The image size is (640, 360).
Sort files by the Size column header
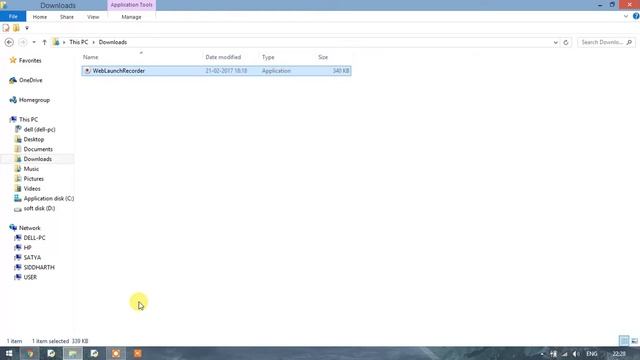tap(323, 57)
